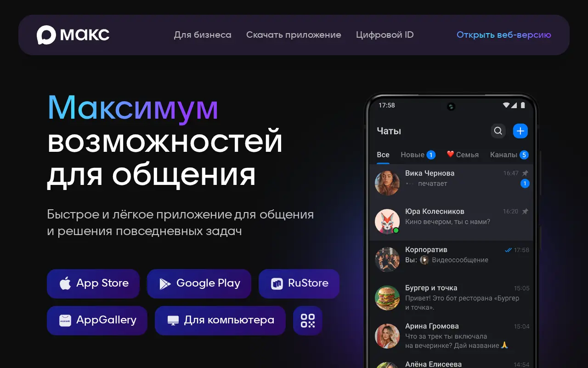Screen dimensions: 588x368
Task: Open the Арина Громова chat name
Action: (432, 326)
